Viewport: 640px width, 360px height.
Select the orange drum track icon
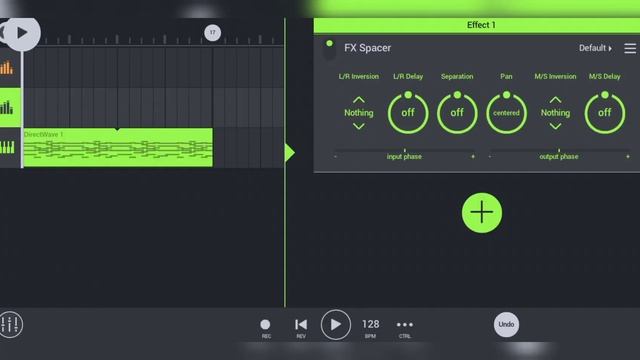click(7, 67)
